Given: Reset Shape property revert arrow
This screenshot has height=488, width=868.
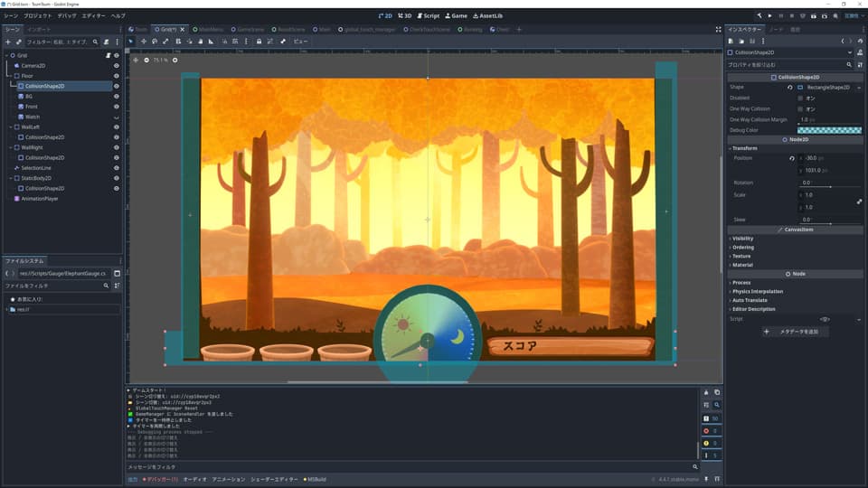Looking at the screenshot, I should click(790, 88).
